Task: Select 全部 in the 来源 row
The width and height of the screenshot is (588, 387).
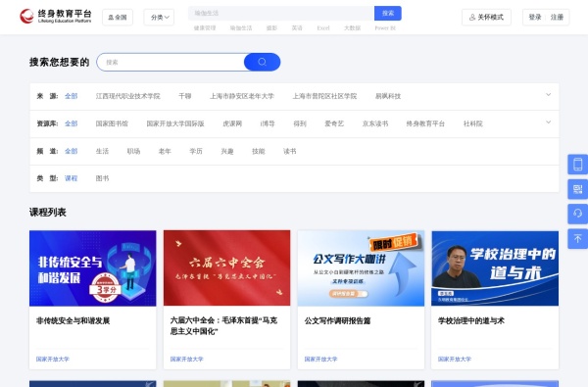Action: pos(72,96)
